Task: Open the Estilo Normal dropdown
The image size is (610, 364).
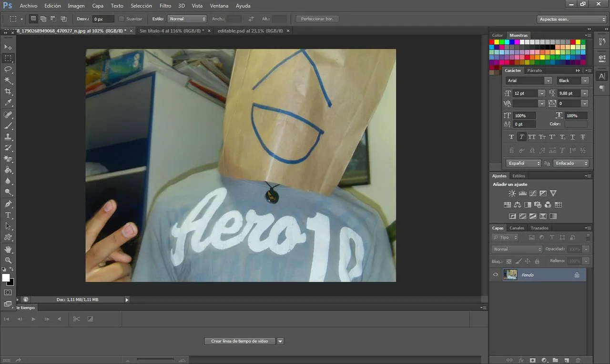Action: click(x=187, y=19)
